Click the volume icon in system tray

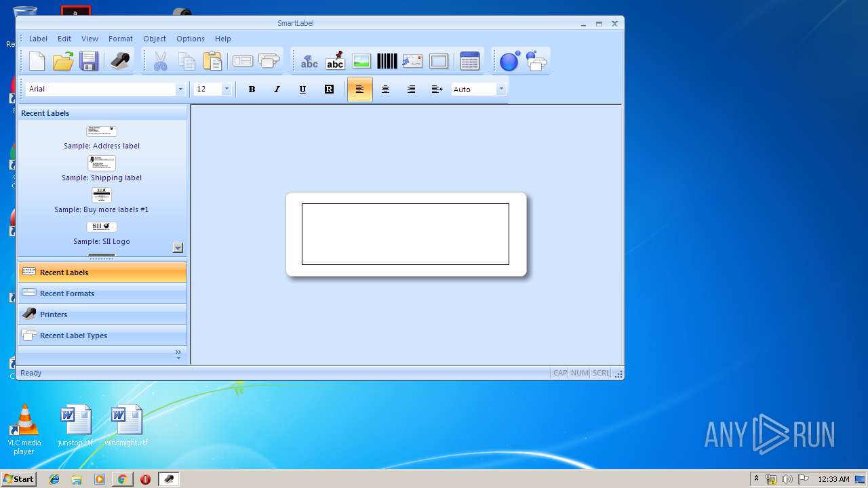click(x=787, y=479)
